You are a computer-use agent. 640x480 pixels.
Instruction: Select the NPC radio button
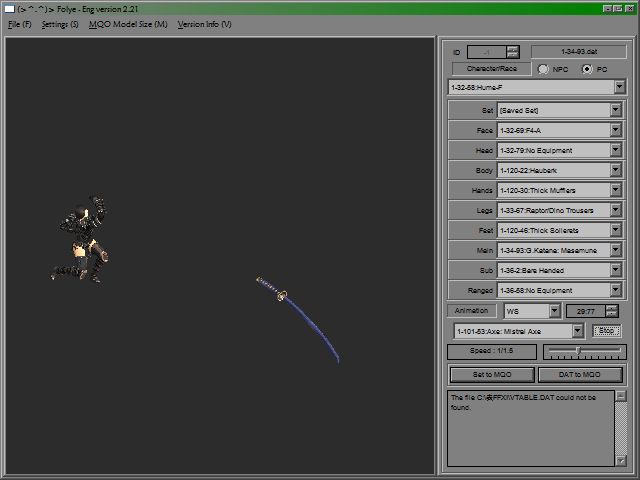(x=544, y=69)
